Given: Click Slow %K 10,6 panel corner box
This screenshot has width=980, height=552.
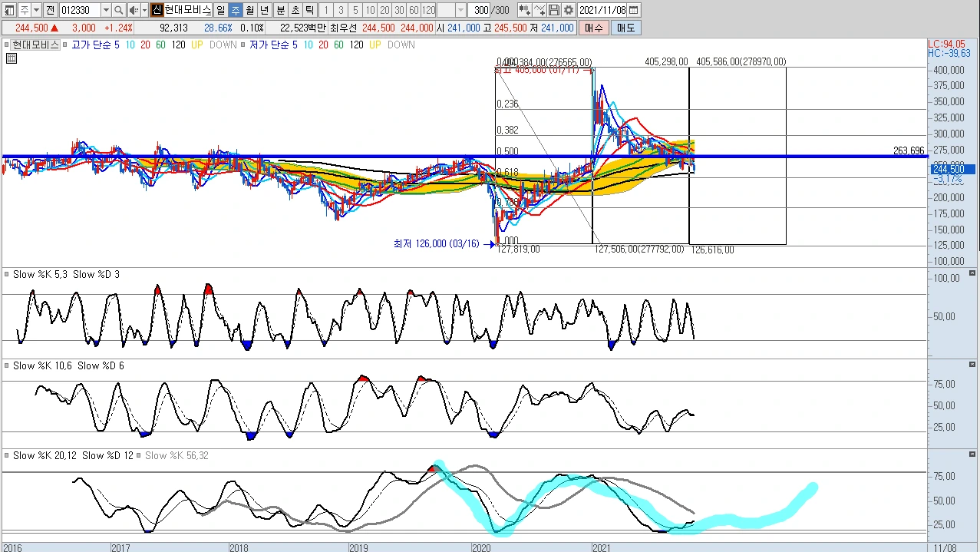Looking at the screenshot, I should (972, 364).
